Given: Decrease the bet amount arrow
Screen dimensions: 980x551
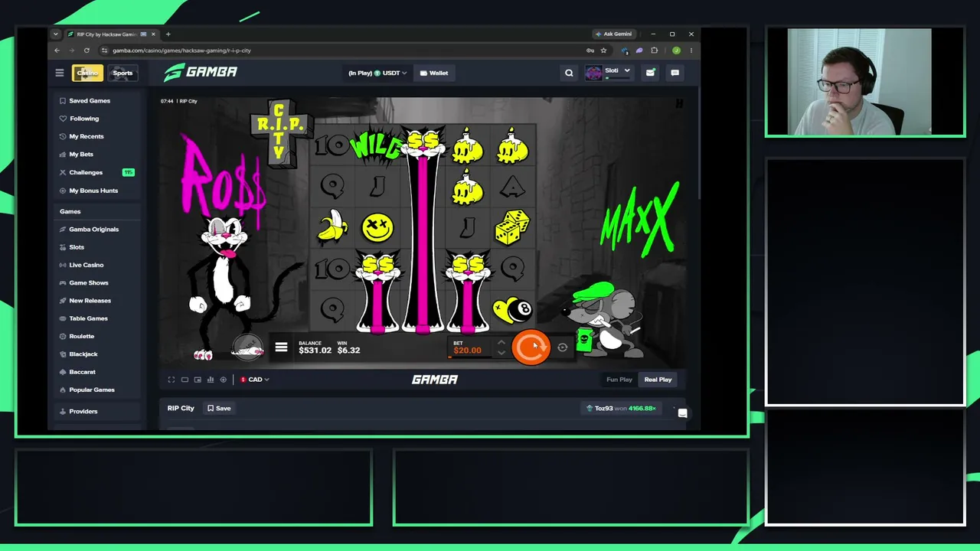Looking at the screenshot, I should [x=501, y=352].
